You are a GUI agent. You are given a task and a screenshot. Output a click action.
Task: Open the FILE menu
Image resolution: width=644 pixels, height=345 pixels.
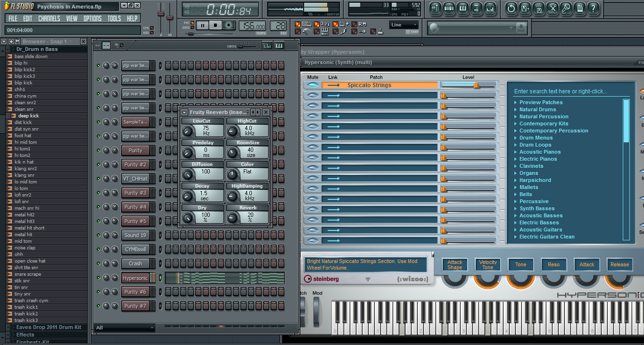pyautogui.click(x=13, y=19)
